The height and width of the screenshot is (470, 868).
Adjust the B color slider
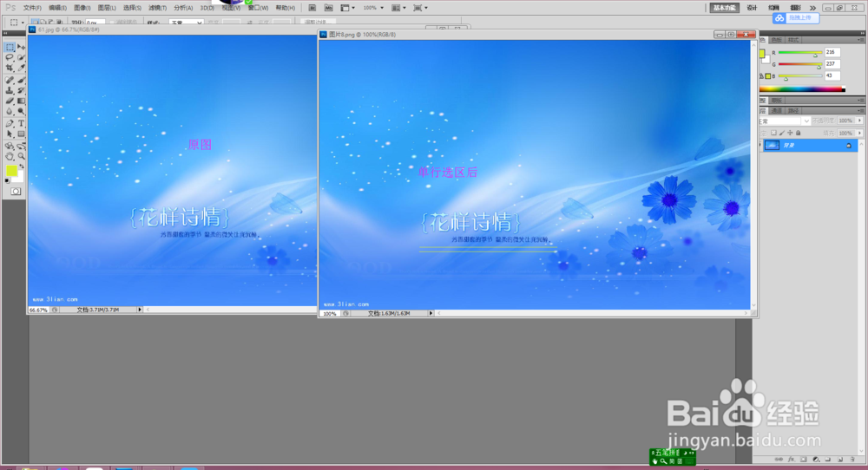pos(786,79)
